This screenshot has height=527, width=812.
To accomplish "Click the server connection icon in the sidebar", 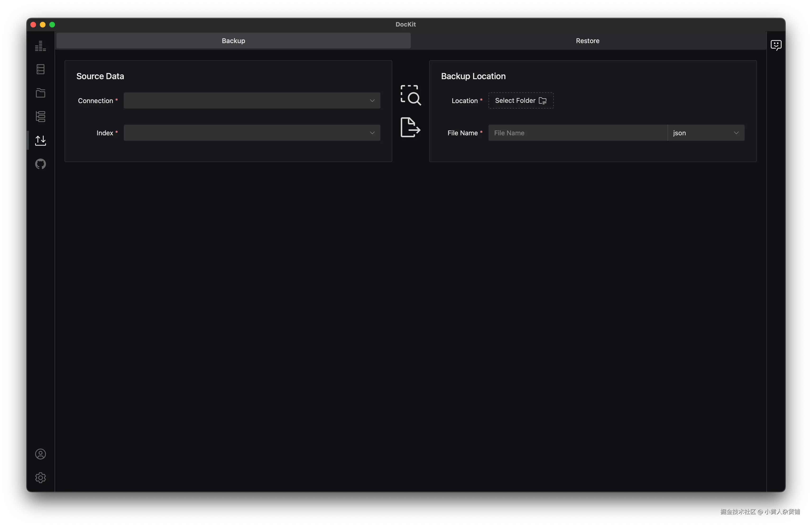I will point(40,69).
